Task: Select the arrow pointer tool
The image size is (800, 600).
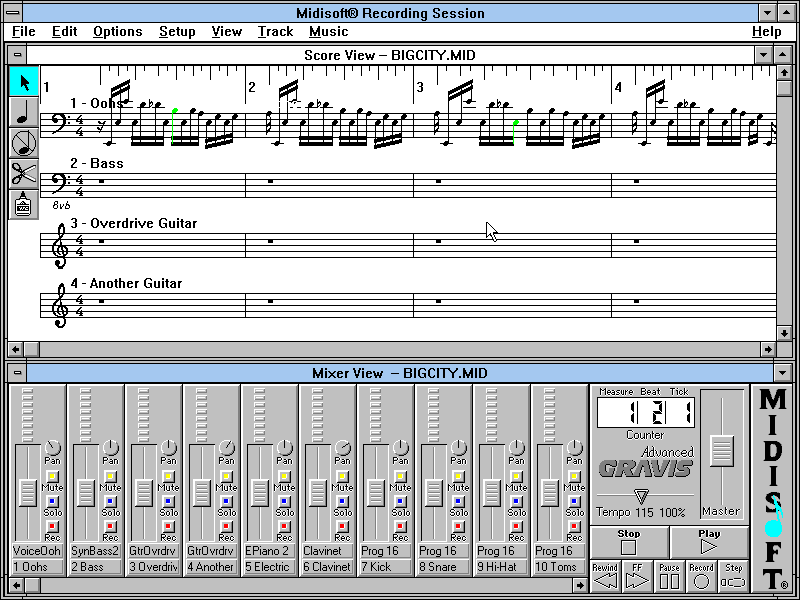Action: coord(23,82)
